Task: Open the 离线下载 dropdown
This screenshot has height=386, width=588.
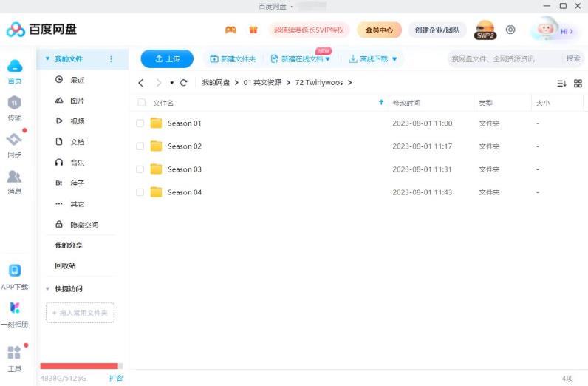Action: pyautogui.click(x=394, y=59)
